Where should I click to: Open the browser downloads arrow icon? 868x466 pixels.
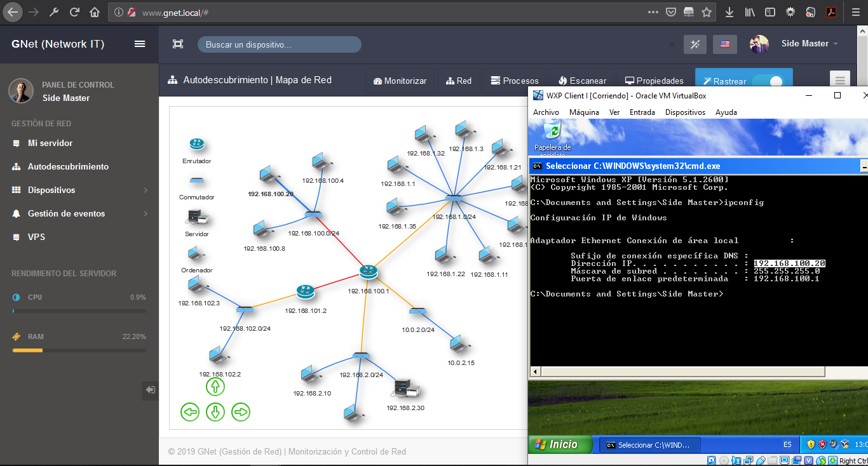tap(730, 12)
